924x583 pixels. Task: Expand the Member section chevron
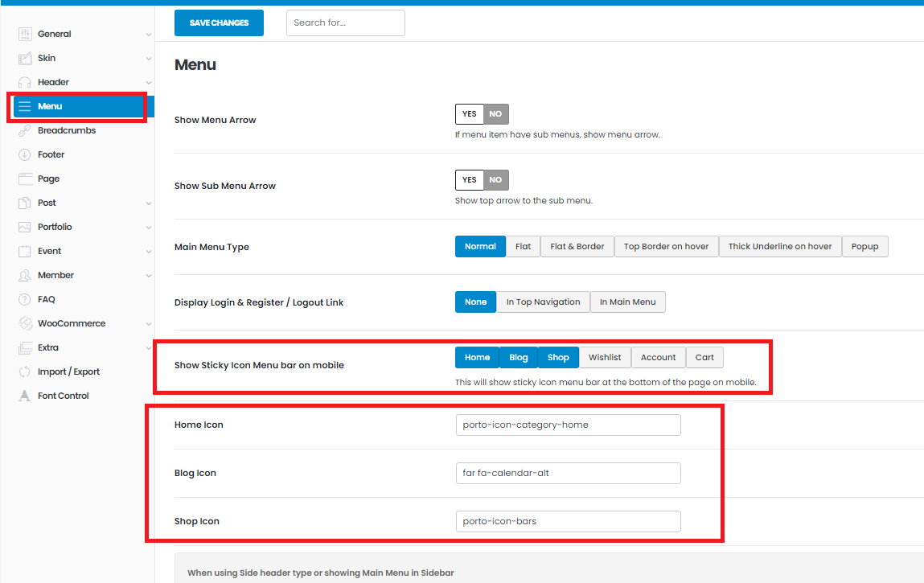[x=149, y=277]
